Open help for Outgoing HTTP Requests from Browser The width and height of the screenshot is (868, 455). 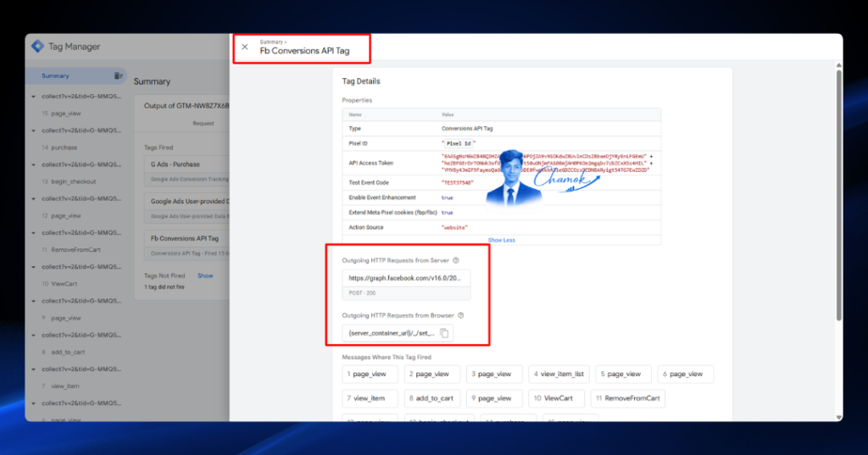pyautogui.click(x=460, y=315)
